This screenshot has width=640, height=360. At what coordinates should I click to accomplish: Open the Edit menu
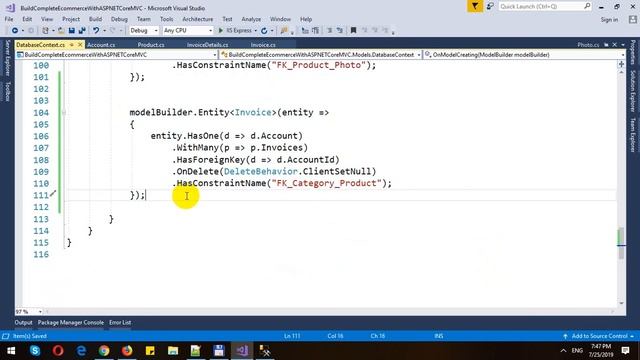tap(27, 19)
